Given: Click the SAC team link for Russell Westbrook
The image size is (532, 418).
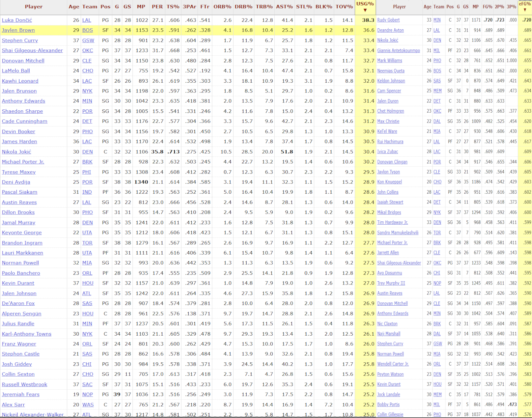Looking at the screenshot, I should pyautogui.click(x=87, y=384).
